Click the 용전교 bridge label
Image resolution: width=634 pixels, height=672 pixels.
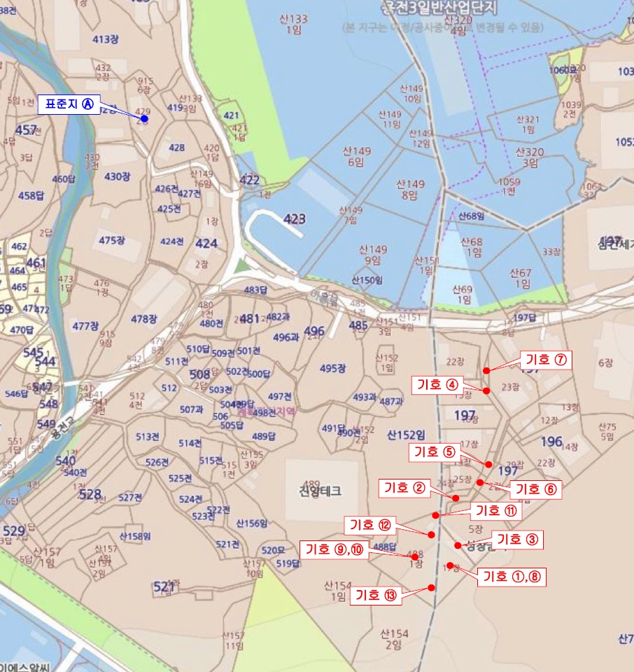coord(63,427)
